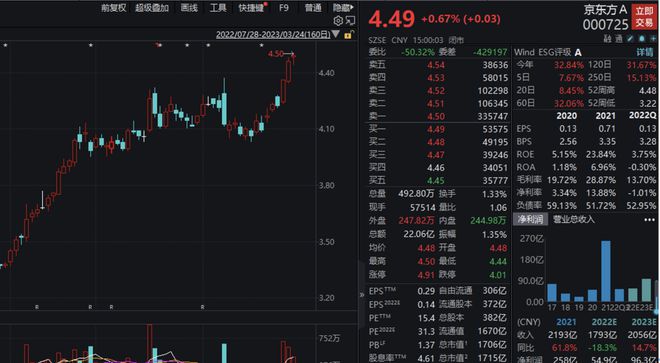Screen dimensions: 660x363
Task: Click the plus icon to add to watchlist
Action: (x=653, y=39)
